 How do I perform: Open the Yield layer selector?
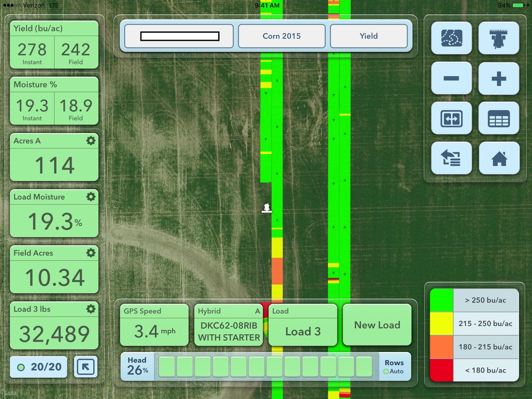pyautogui.click(x=369, y=36)
